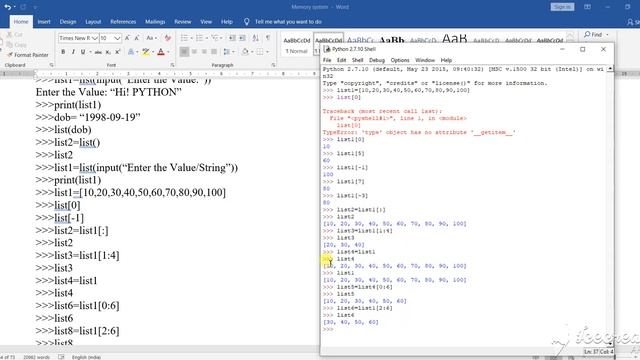Open the References ribbon tab

click(123, 22)
